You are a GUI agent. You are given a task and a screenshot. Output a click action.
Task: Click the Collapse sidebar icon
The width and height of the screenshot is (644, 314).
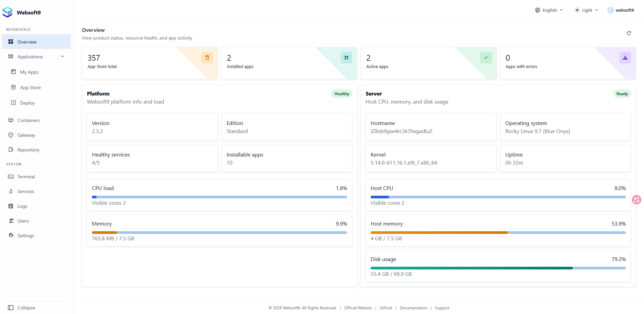(11, 307)
